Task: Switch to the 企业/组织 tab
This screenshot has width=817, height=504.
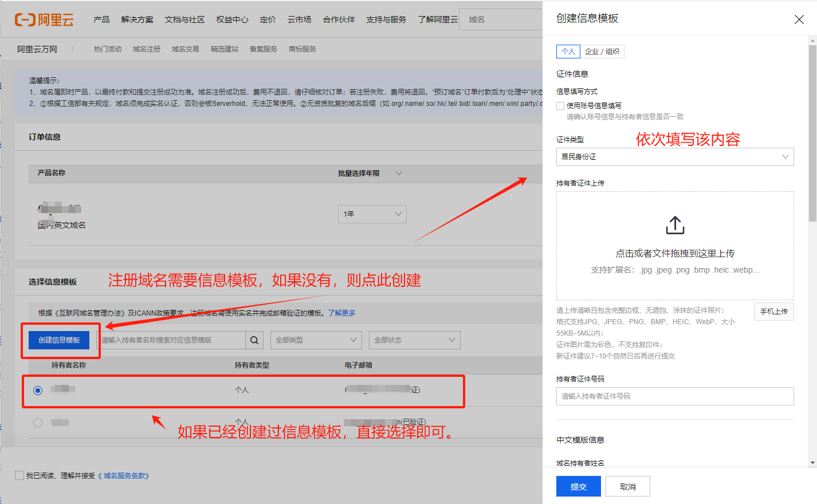Action: [603, 51]
